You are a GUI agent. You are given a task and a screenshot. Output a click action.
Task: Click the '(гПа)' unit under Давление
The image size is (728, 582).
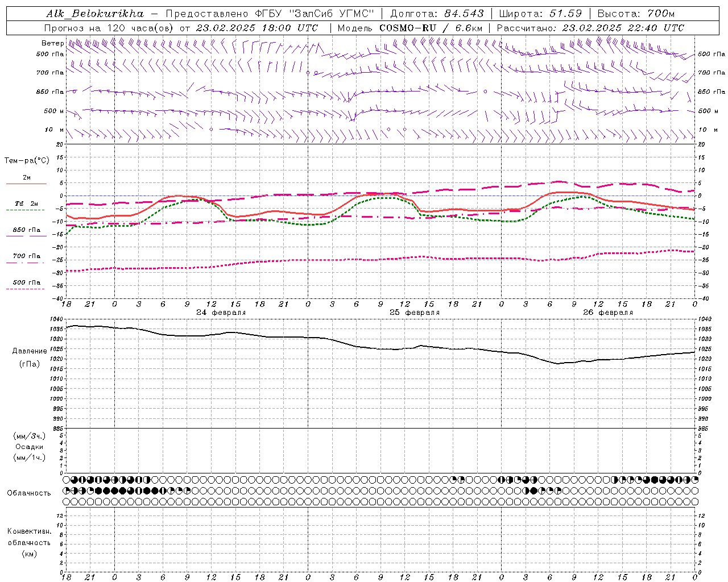(x=30, y=364)
